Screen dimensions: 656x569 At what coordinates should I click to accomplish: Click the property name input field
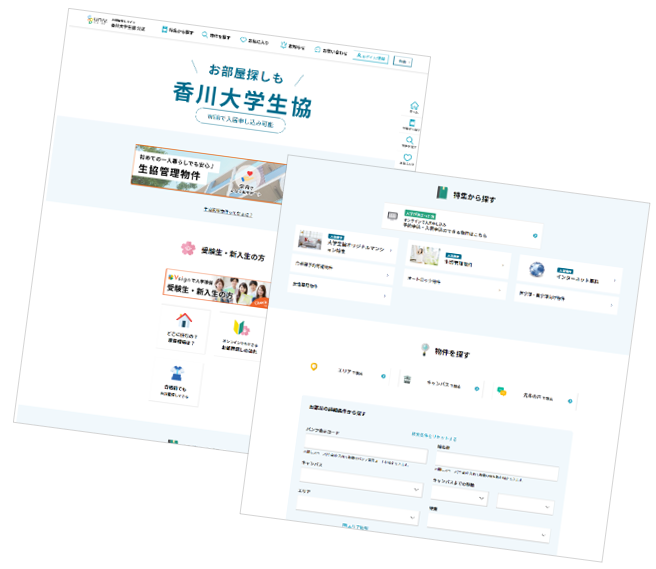[x=497, y=466]
